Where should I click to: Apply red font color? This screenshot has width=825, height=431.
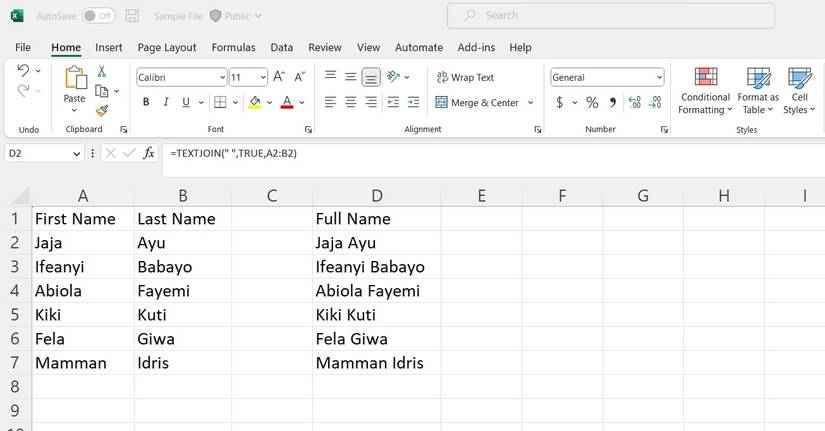pos(287,102)
